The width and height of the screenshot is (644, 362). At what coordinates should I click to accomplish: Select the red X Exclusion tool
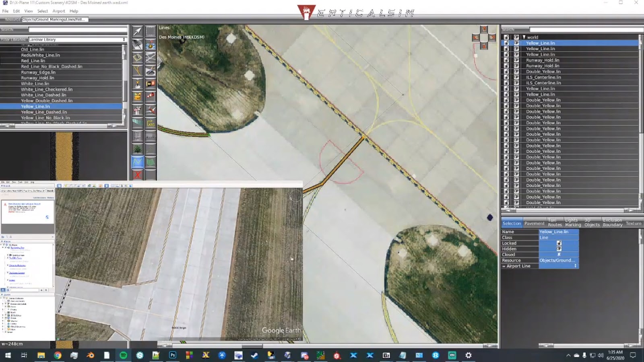138,175
